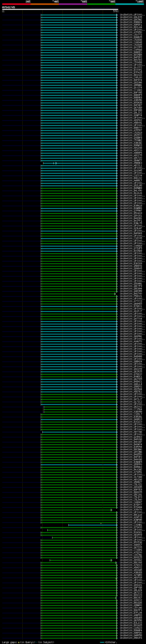Select hit label UniRef100_B4F8Y4
Viewport: 146px width, 644px height.
point(131,80)
